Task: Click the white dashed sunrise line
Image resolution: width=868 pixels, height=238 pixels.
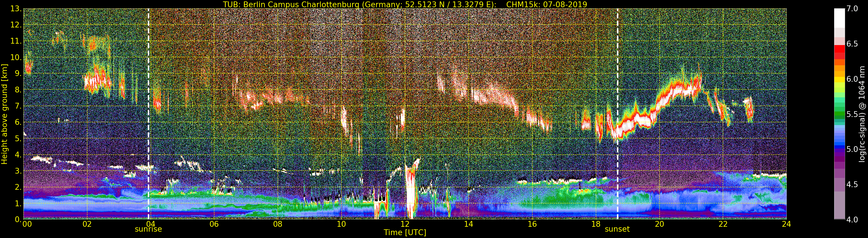Action: click(x=148, y=114)
